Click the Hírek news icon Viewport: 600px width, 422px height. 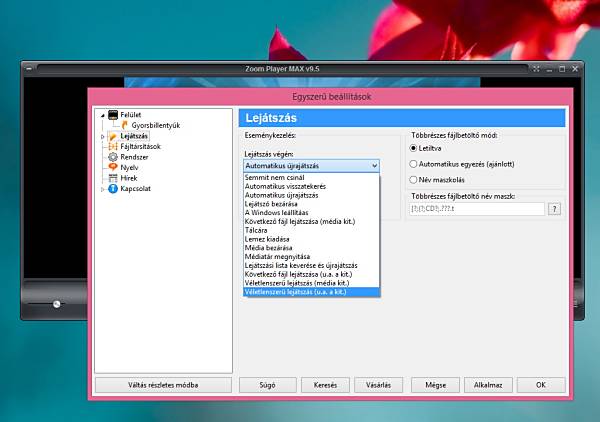point(113,178)
